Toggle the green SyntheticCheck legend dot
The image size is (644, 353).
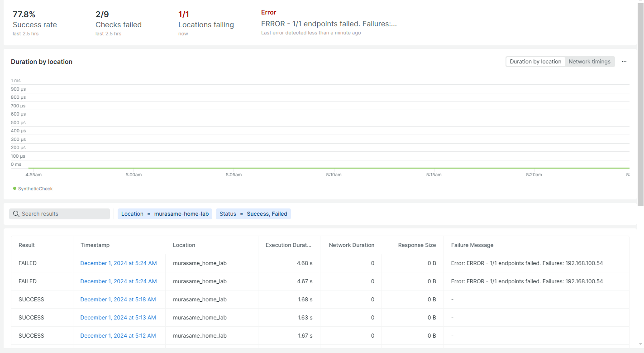14,189
